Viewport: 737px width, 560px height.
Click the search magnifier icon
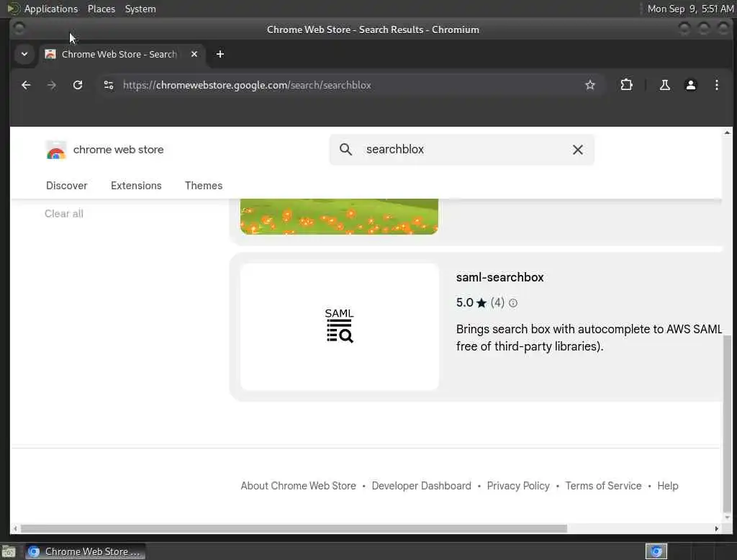(x=345, y=150)
